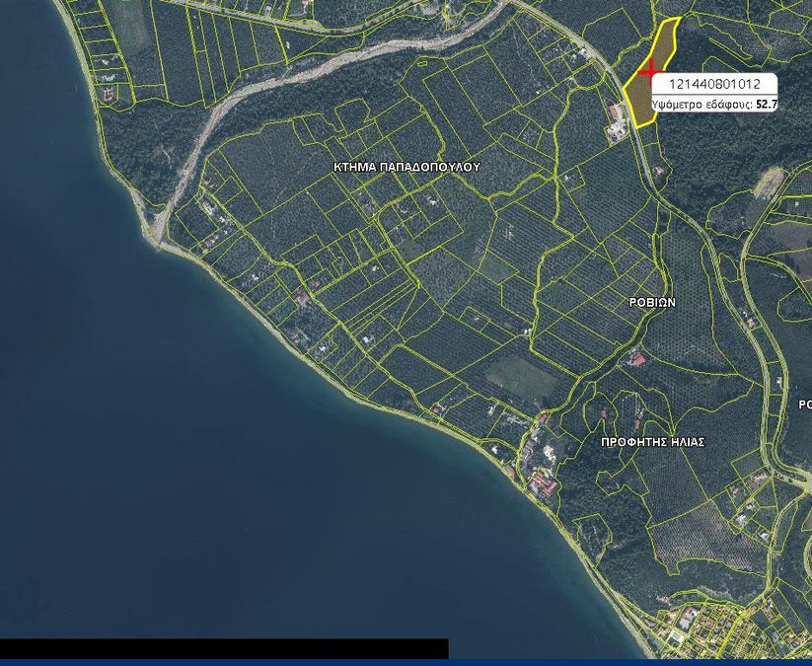812x666 pixels.
Task: Click the ΡΟΒΙΩΝ place name label
Action: (652, 304)
